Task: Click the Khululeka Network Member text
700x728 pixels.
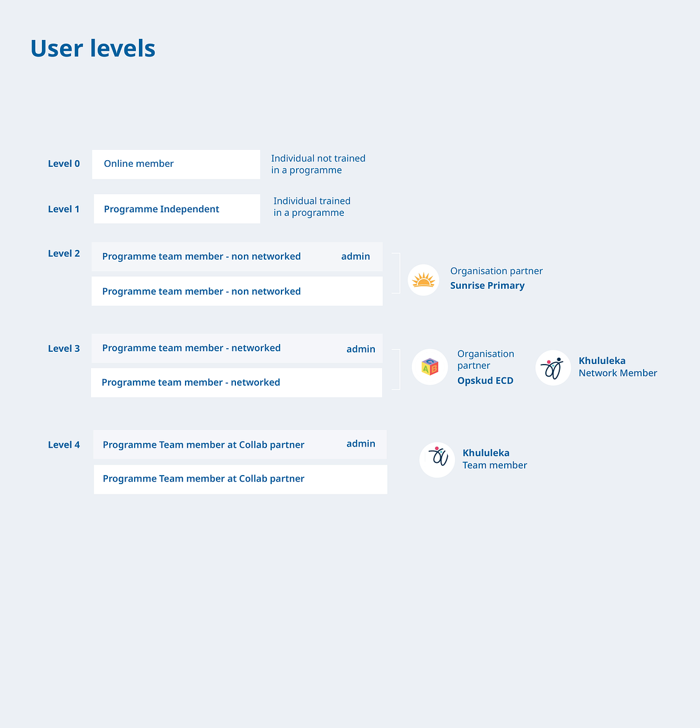Action: click(618, 367)
